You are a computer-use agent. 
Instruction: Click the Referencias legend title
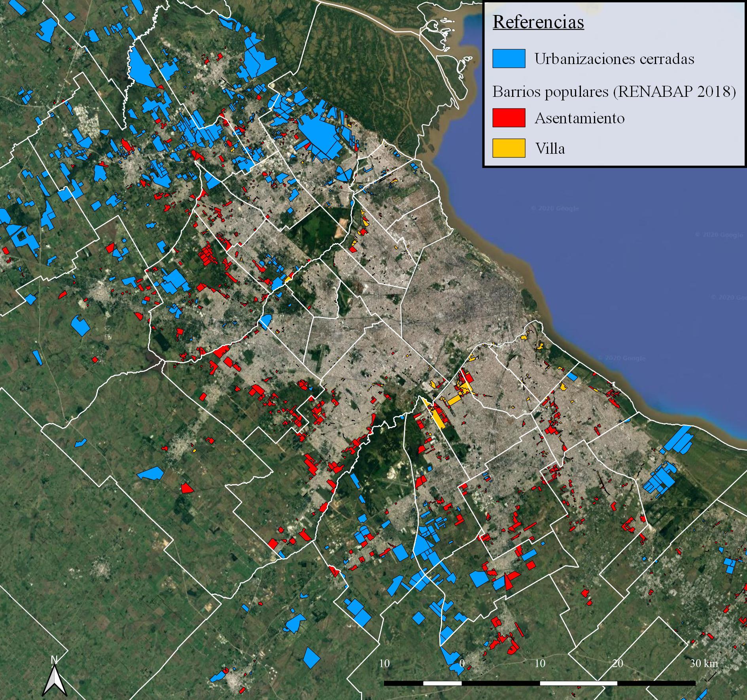538,22
